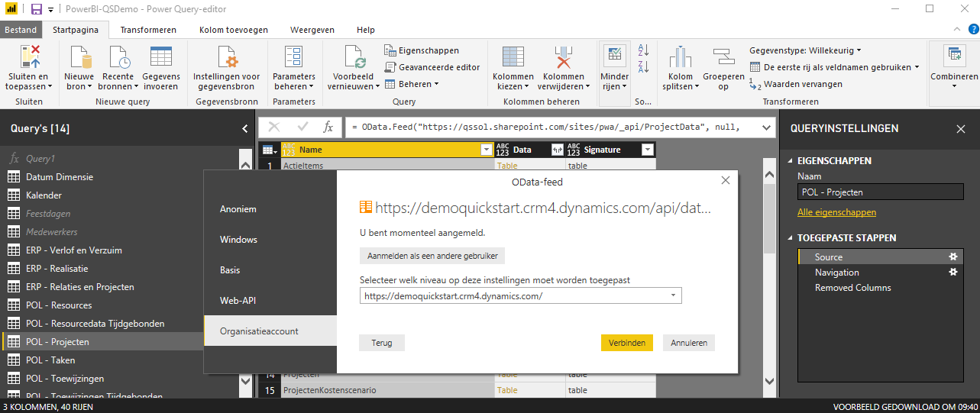Switch to Kolom toevoegen tab
Viewport: 980px width, 413px height.
(234, 30)
